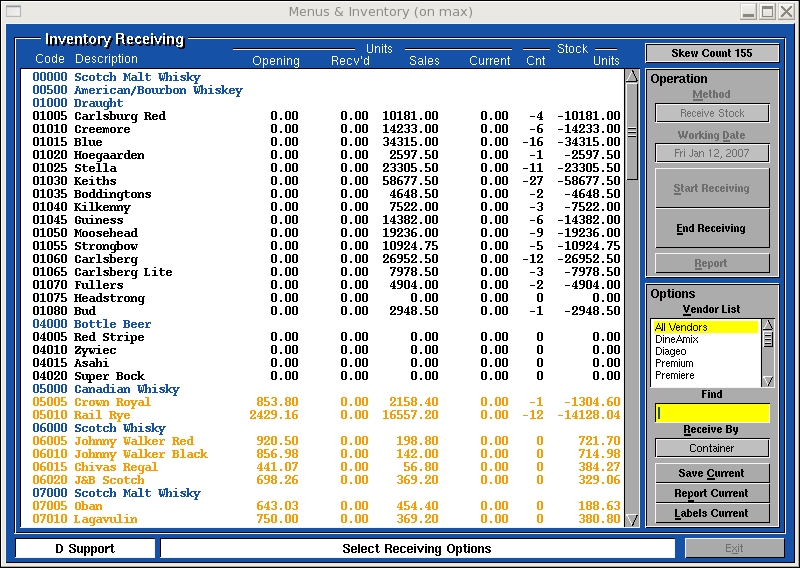Viewport: 800px width, 568px height.
Task: Select 01065 Carlsberg Lite
Action: [322, 273]
